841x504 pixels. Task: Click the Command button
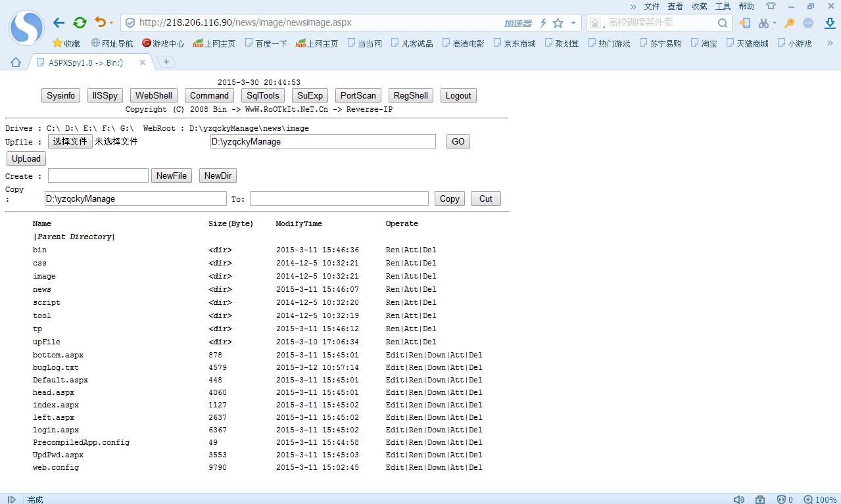pos(209,95)
